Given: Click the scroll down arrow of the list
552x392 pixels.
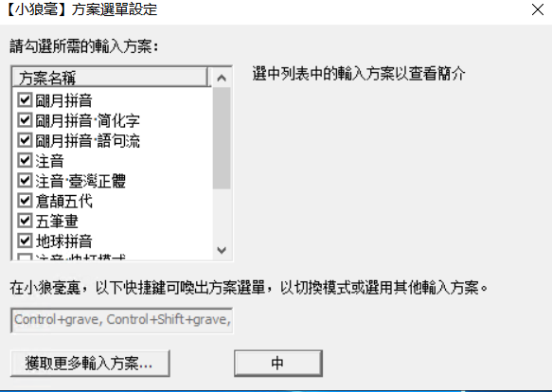Looking at the screenshot, I should (x=222, y=250).
